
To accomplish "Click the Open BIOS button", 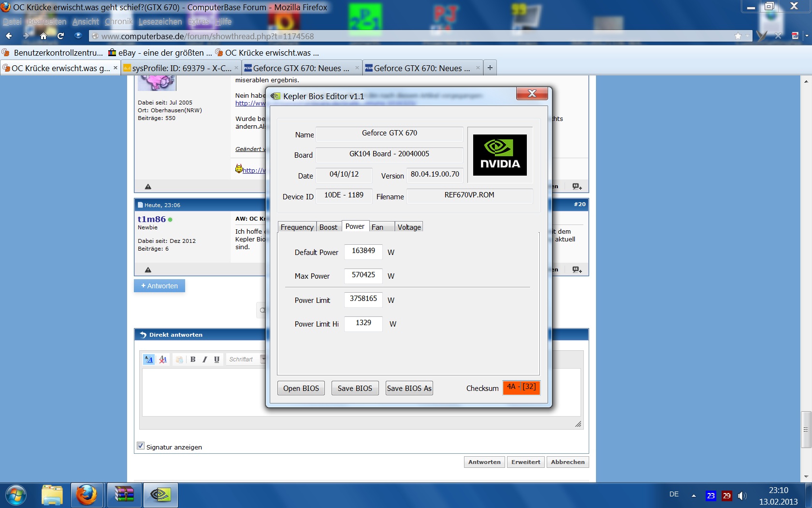I will (x=301, y=388).
